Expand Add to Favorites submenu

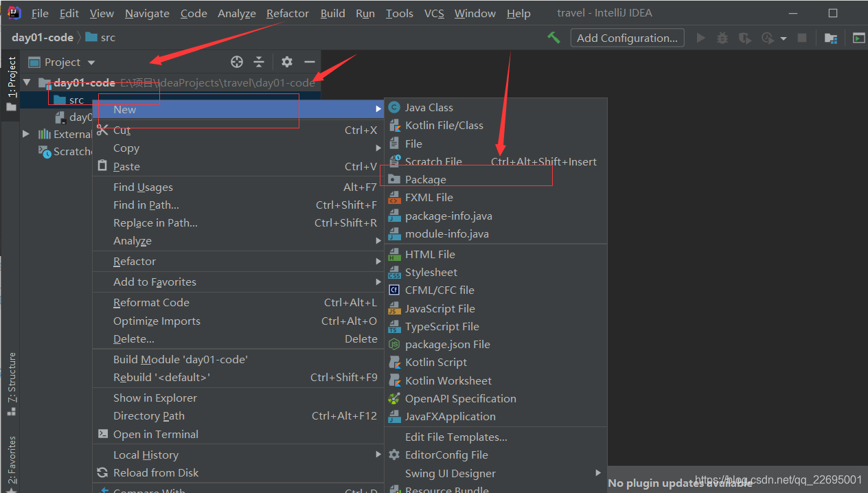(x=378, y=282)
